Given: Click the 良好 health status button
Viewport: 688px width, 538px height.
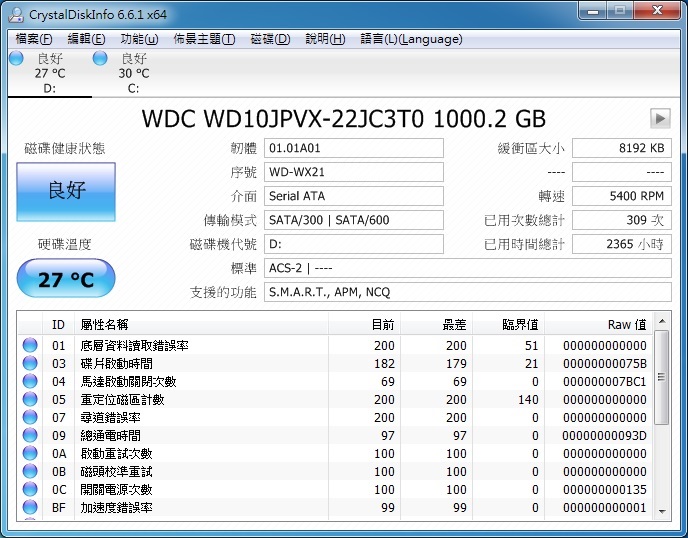Looking at the screenshot, I should tap(66, 191).
